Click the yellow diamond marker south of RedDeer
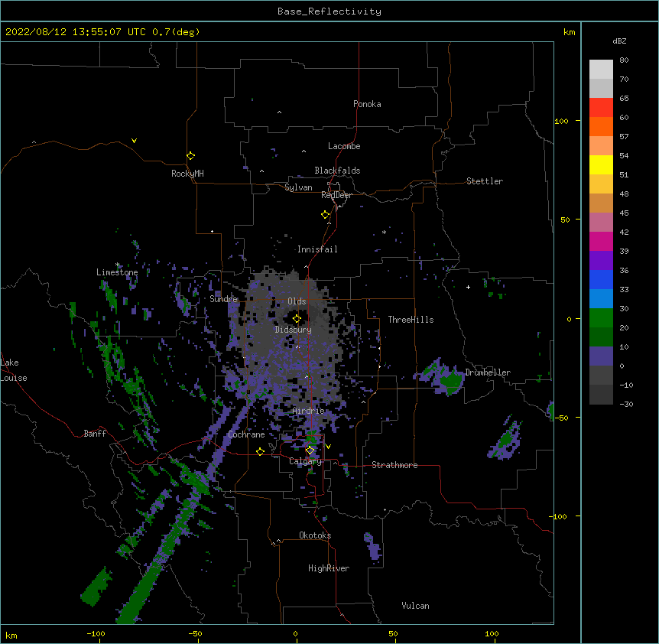 pos(325,215)
